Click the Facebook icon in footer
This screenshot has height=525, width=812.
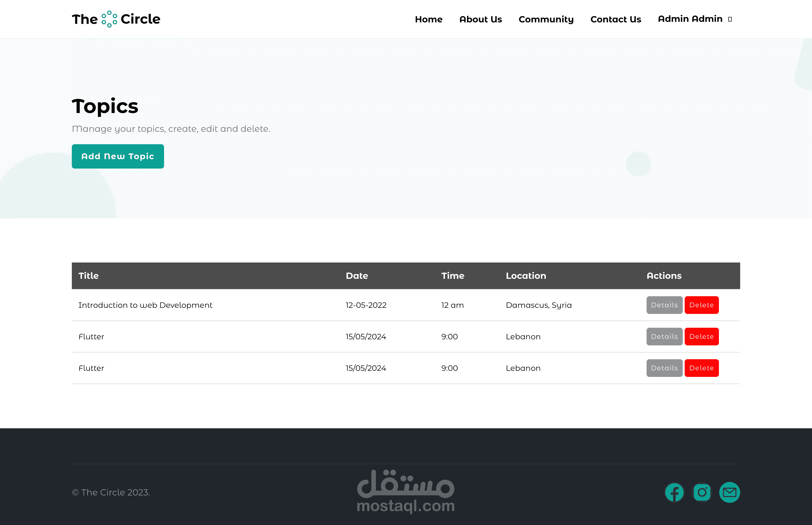(674, 492)
